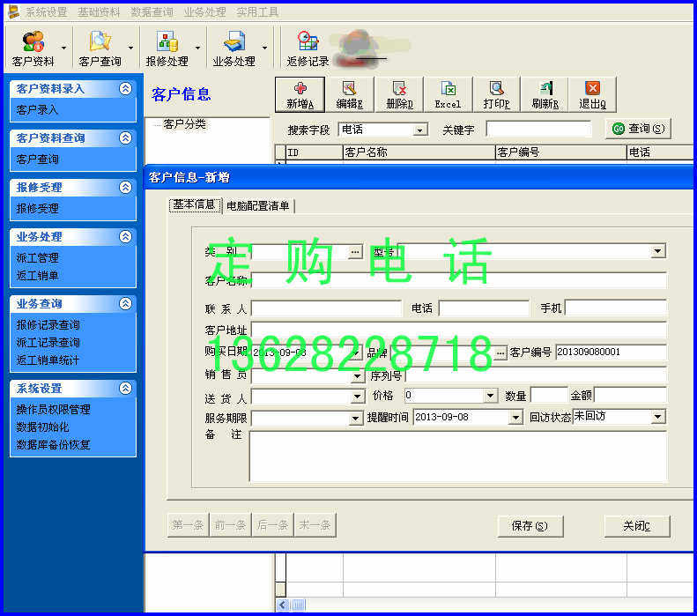
Task: Export the customer list with Excel icon
Action: [x=448, y=94]
